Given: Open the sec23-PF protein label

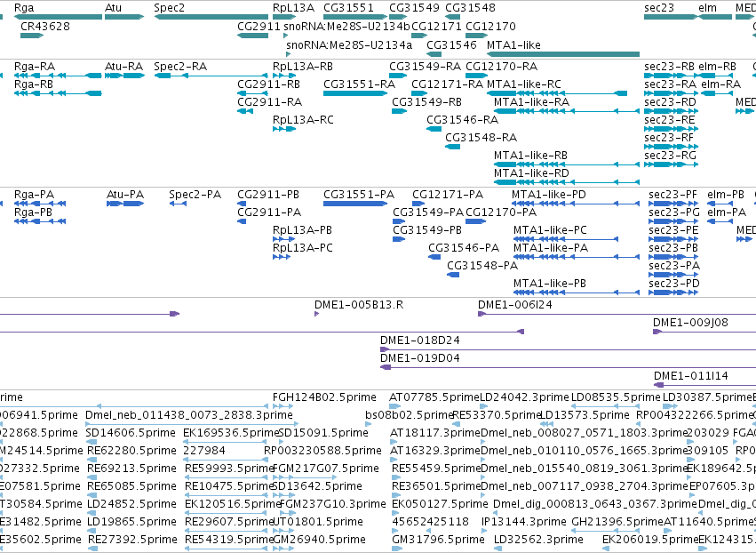Looking at the screenshot, I should tap(672, 194).
